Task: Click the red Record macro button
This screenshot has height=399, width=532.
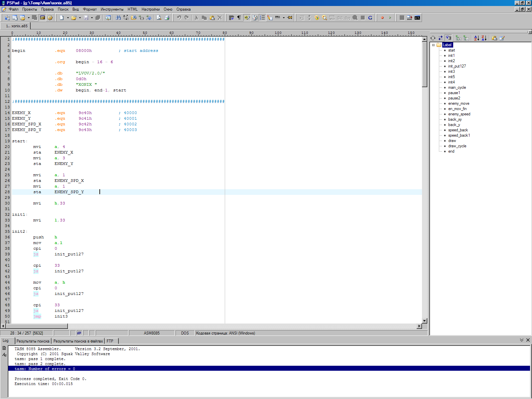Action: point(382,18)
